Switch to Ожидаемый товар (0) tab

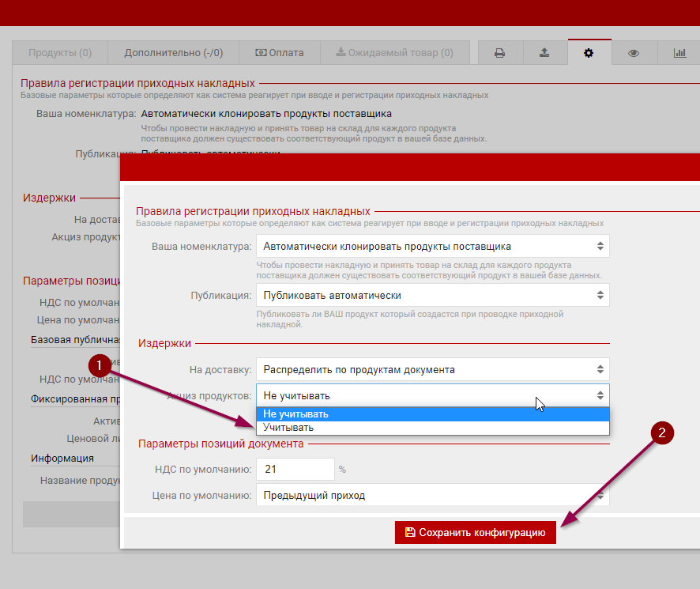pos(394,53)
